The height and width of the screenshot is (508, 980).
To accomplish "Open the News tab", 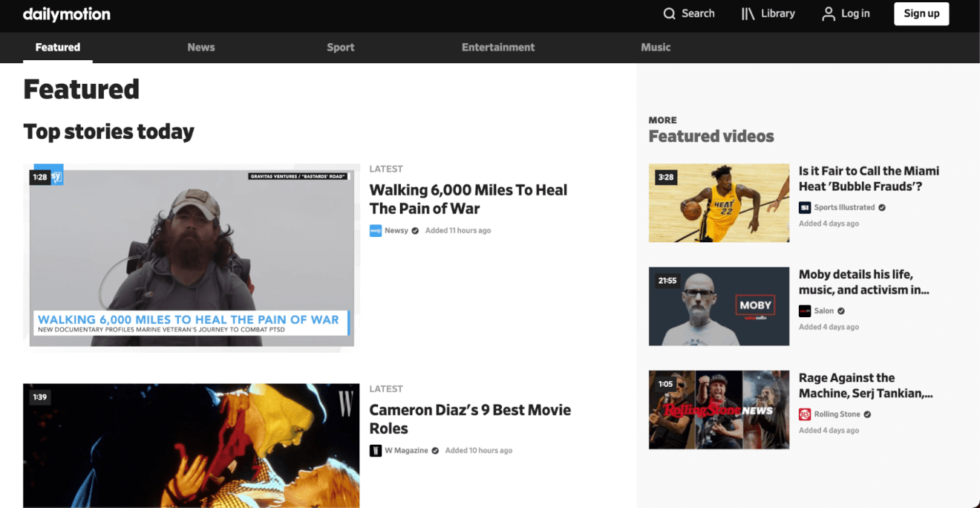I will pos(201,47).
